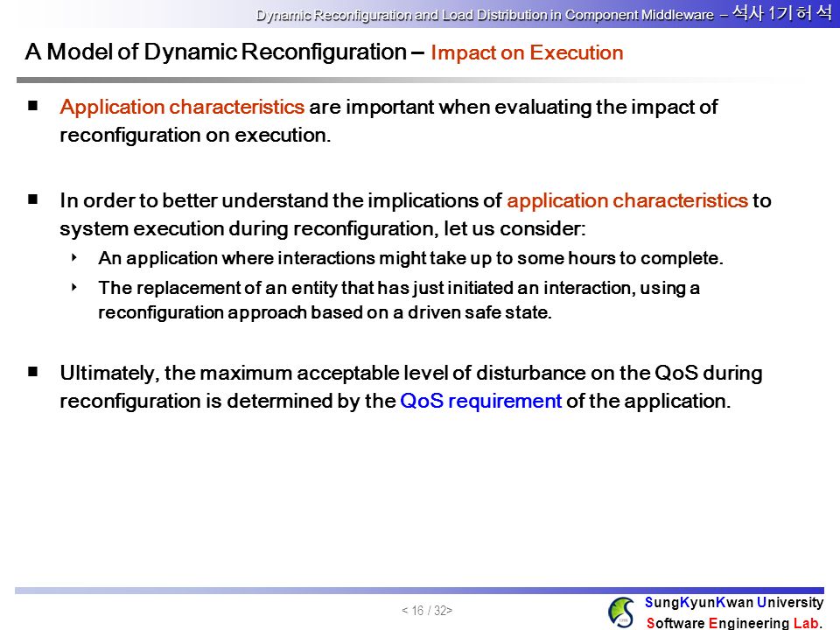Viewport: 840px width, 630px height.
Task: Click the slide title 'A Model of Dynamic Reconfiguration'
Action: click(216, 52)
